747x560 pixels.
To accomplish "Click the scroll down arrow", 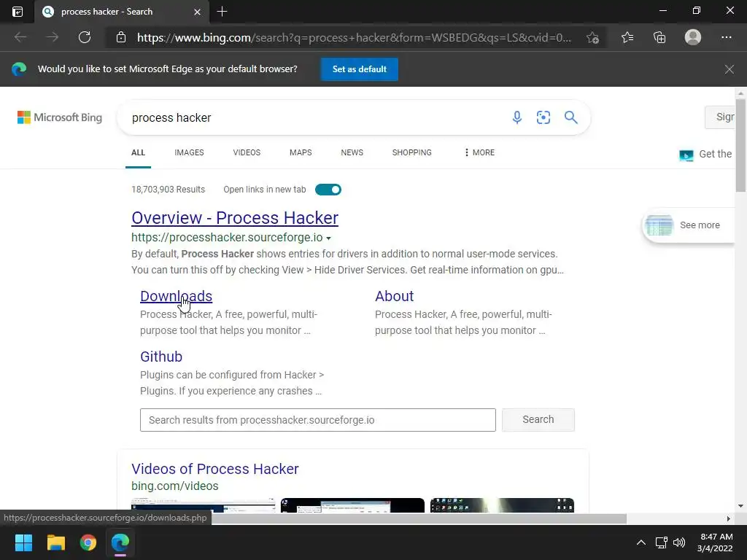I will coord(740,506).
